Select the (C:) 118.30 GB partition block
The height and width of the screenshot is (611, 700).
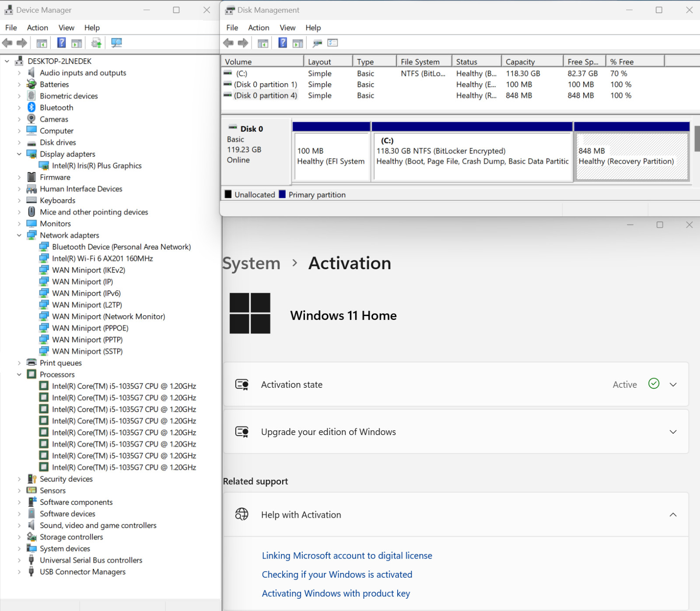point(472,151)
